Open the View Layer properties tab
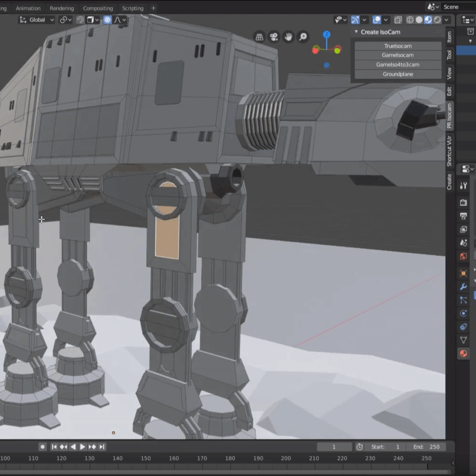 [x=463, y=229]
